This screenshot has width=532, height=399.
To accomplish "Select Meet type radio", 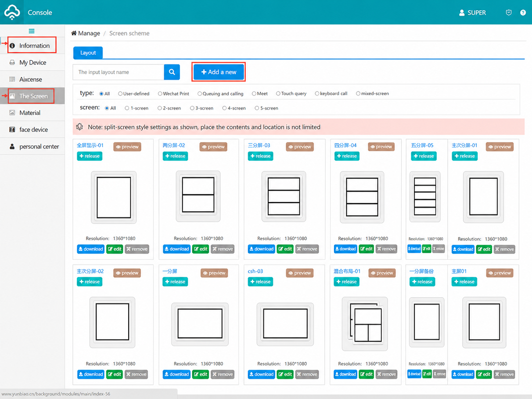I will (254, 94).
